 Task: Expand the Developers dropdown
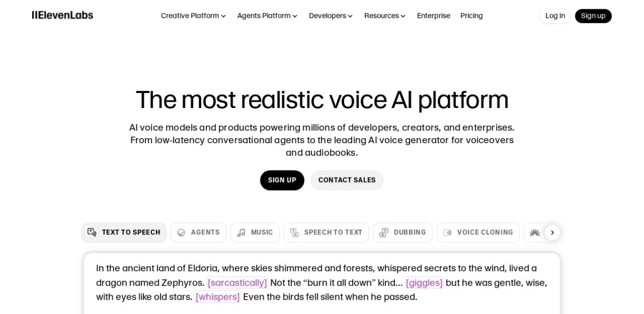pyautogui.click(x=330, y=16)
